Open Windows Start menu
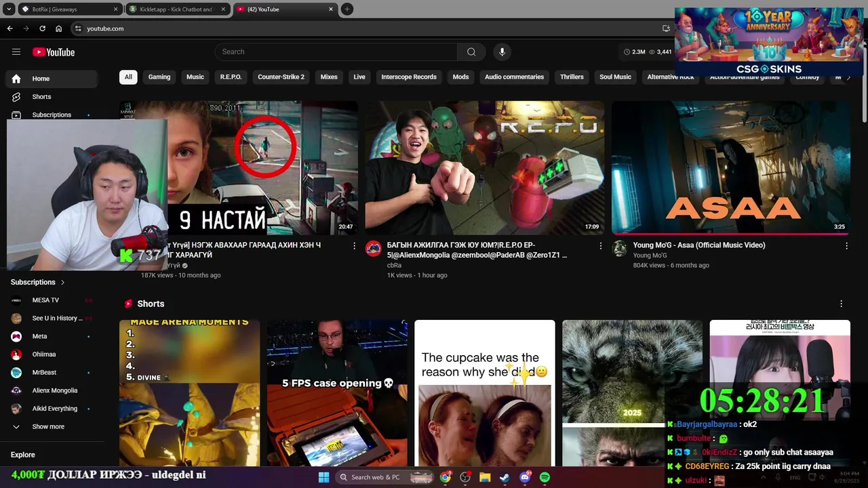 [323, 477]
